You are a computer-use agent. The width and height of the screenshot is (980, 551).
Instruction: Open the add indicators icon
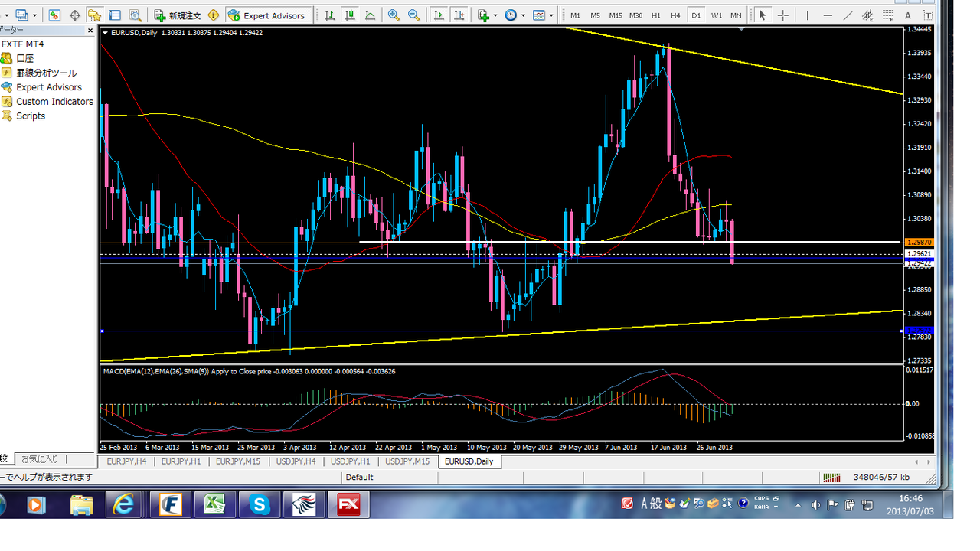pyautogui.click(x=483, y=15)
